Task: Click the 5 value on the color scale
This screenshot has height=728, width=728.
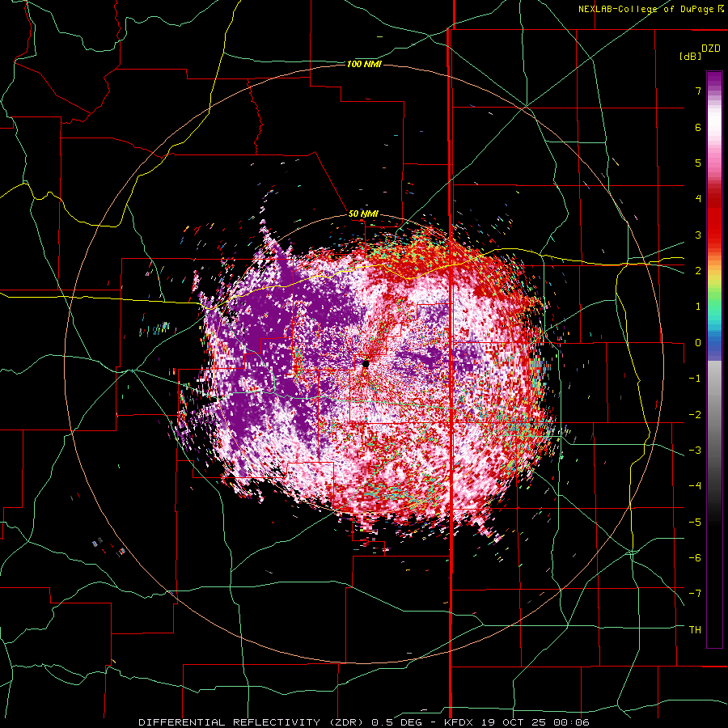Action: 698,163
